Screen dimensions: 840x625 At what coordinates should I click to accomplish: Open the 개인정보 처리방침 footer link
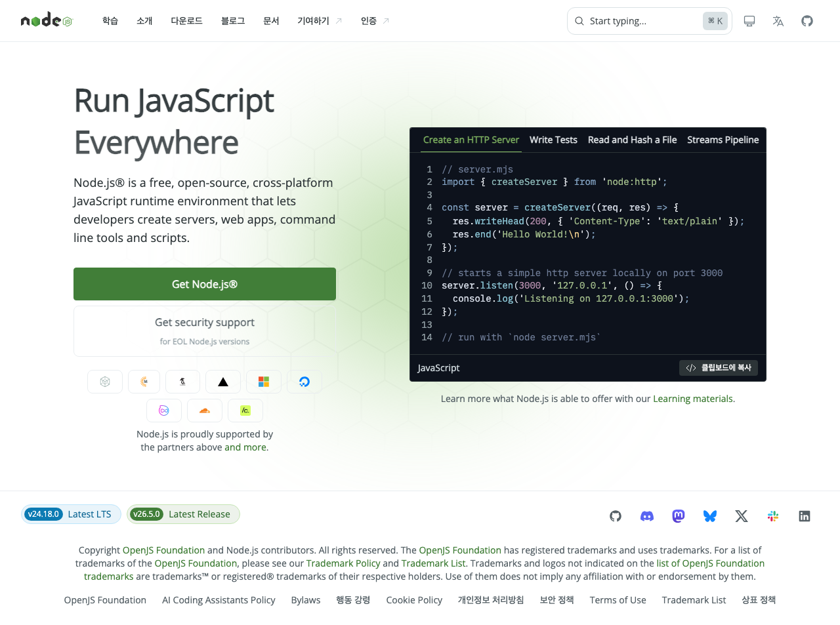click(491, 600)
